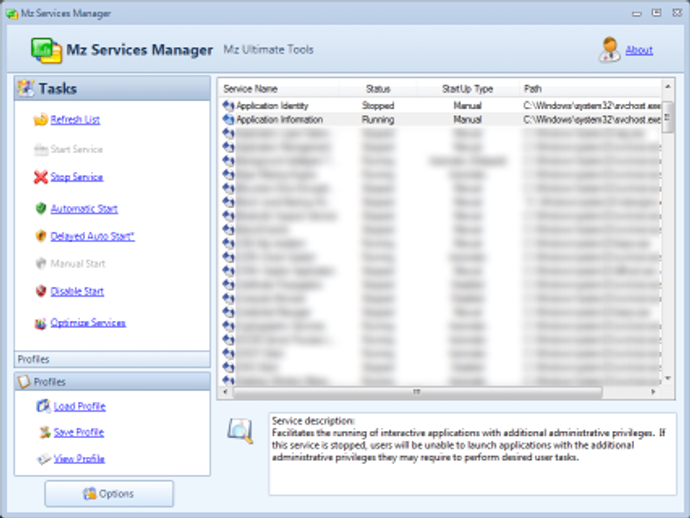Collapse the Profiles panel header with book icon
690x518 pixels.
112,382
